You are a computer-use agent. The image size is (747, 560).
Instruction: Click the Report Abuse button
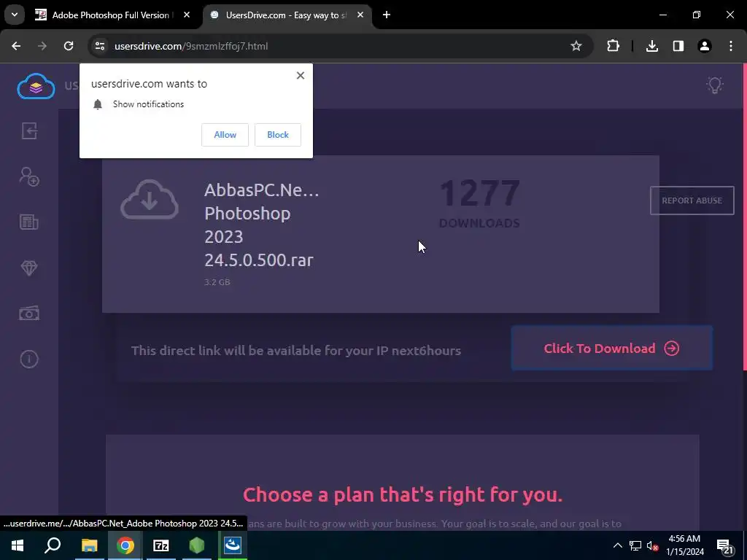pyautogui.click(x=692, y=201)
